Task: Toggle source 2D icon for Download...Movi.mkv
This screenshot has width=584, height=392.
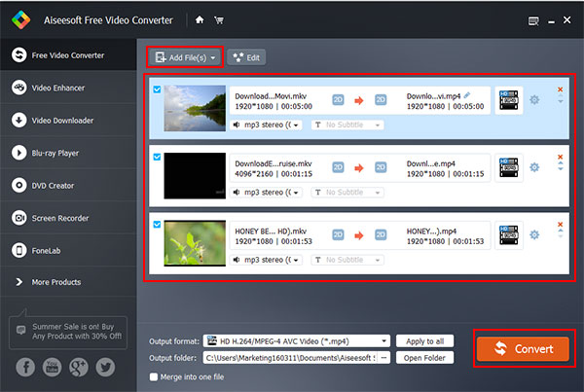Action: coord(338,100)
